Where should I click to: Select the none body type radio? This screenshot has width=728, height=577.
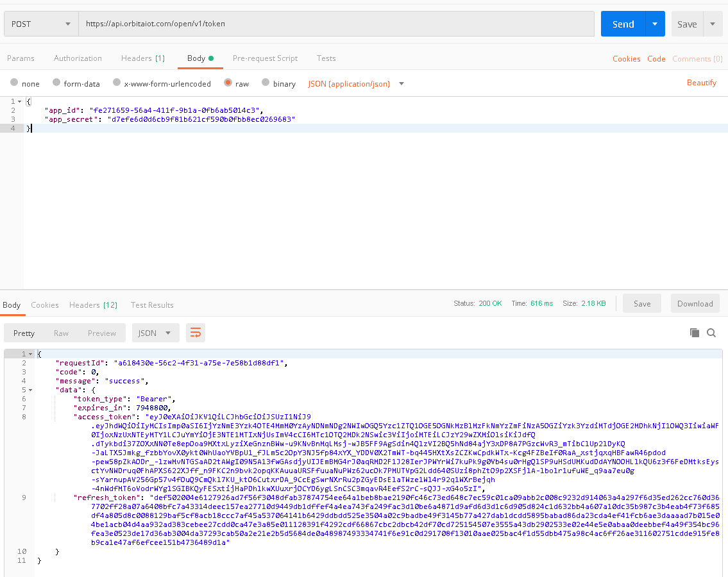pos(14,83)
